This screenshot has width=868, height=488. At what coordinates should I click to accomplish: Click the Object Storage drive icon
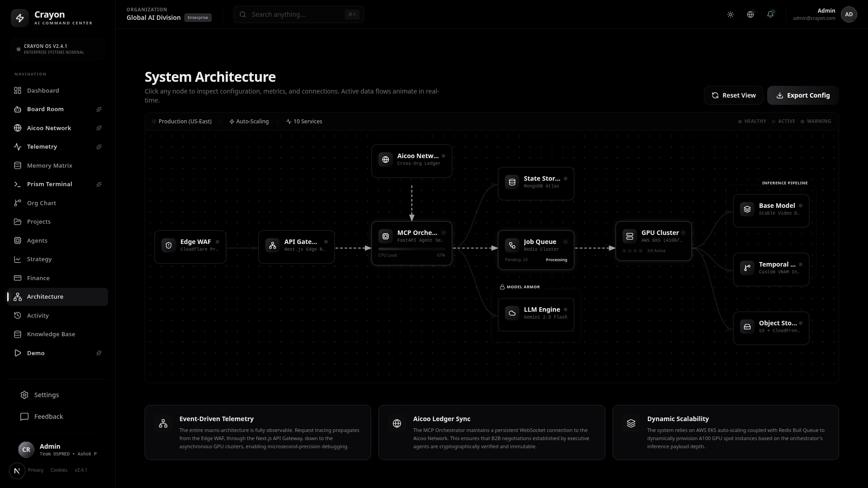point(747,327)
